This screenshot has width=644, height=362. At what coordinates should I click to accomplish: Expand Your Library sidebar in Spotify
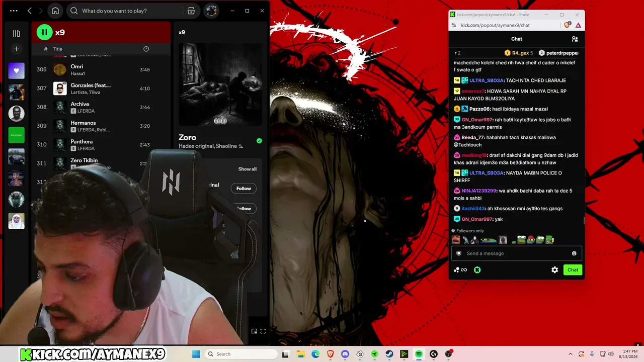[x=16, y=33]
